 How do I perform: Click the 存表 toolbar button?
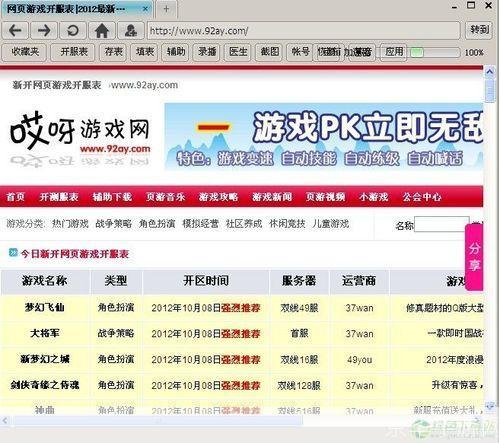coord(113,52)
